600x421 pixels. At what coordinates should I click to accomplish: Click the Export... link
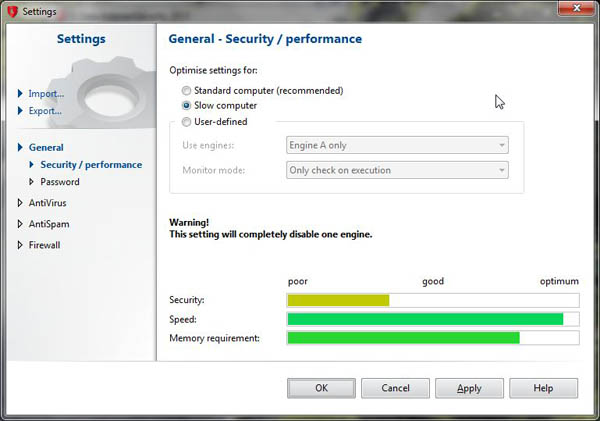pyautogui.click(x=45, y=111)
